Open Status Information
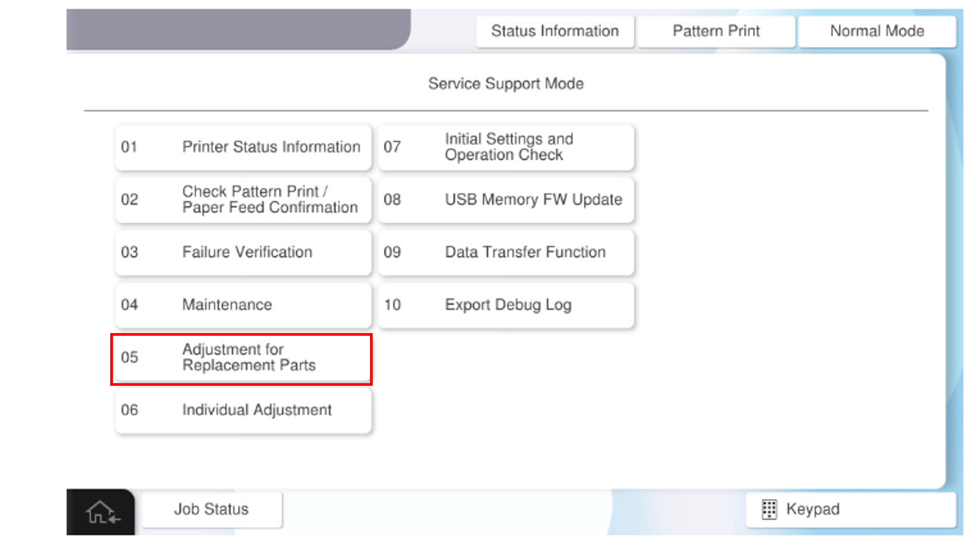Screen dimensions: 980x557 555,31
